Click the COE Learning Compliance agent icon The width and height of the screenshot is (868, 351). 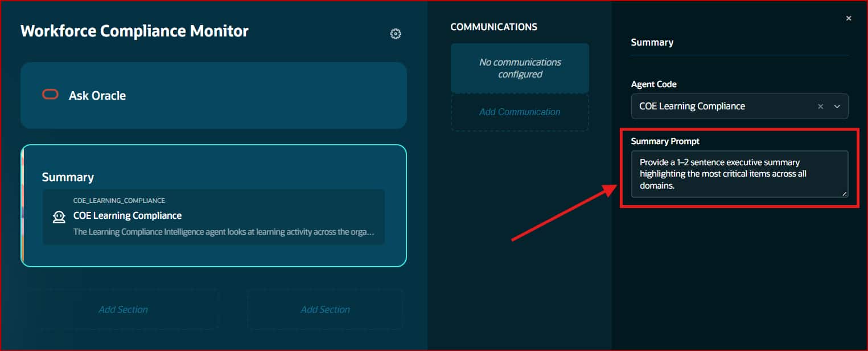pos(59,217)
